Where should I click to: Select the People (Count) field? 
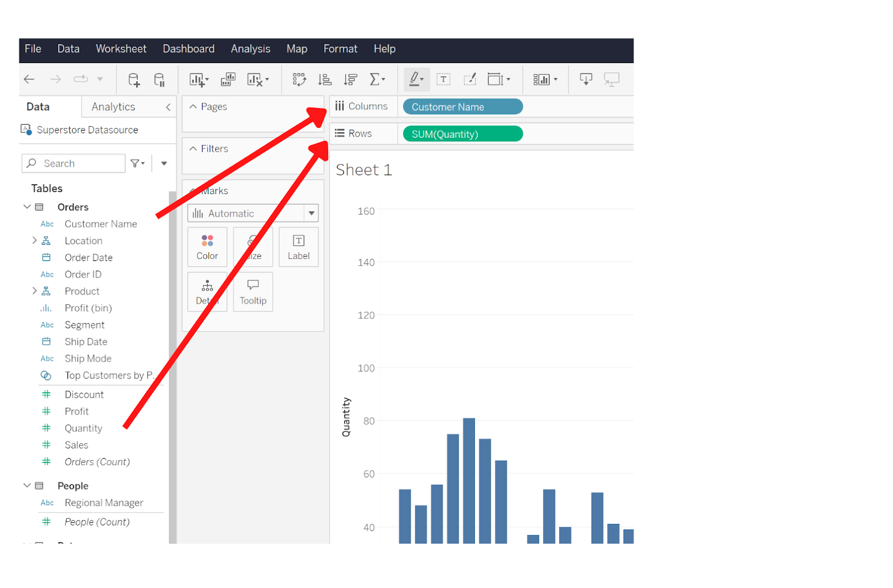tap(97, 522)
